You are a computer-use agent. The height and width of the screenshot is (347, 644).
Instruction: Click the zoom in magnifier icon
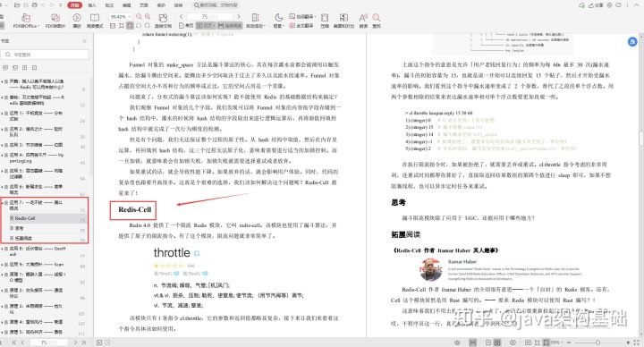point(148,16)
